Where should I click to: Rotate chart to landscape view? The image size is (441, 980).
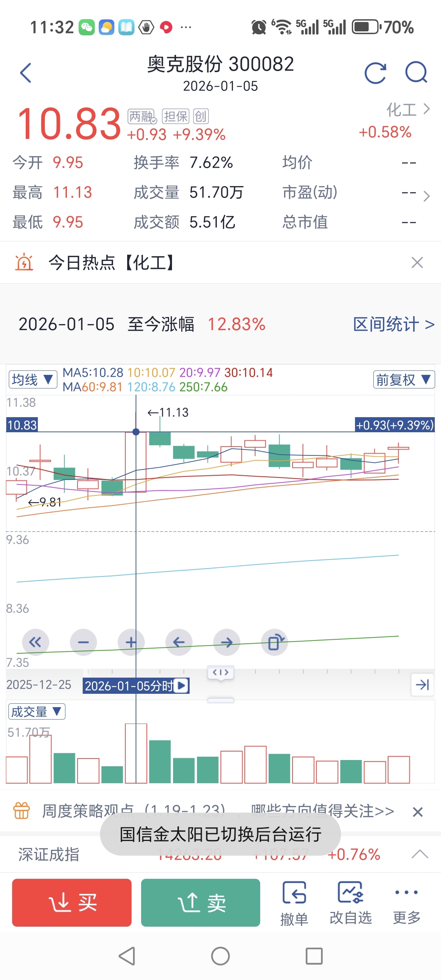coord(275,642)
